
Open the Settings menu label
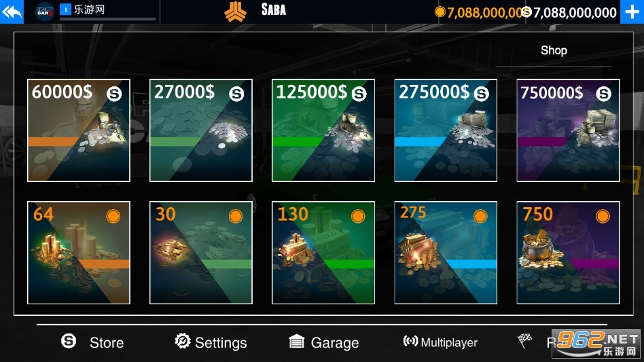(x=220, y=343)
